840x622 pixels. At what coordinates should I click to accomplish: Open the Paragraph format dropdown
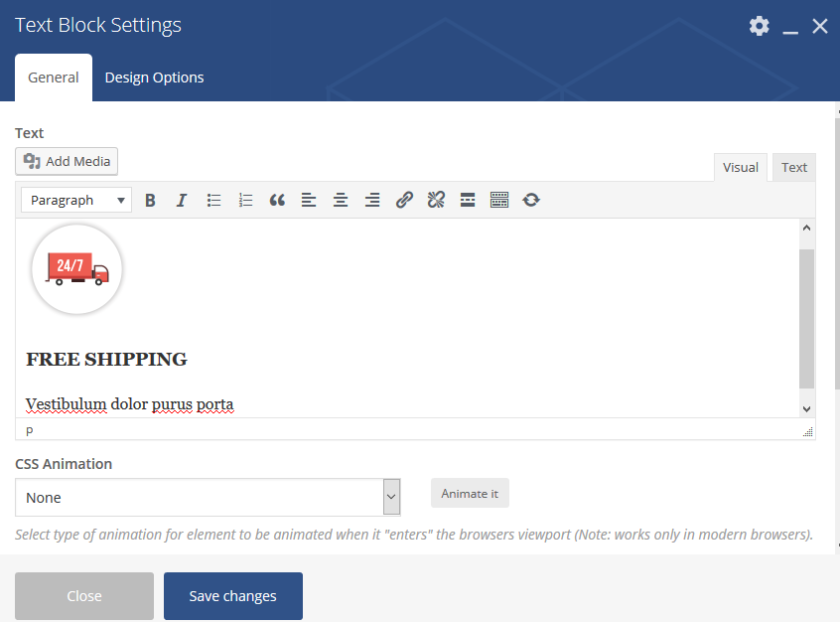pos(76,200)
